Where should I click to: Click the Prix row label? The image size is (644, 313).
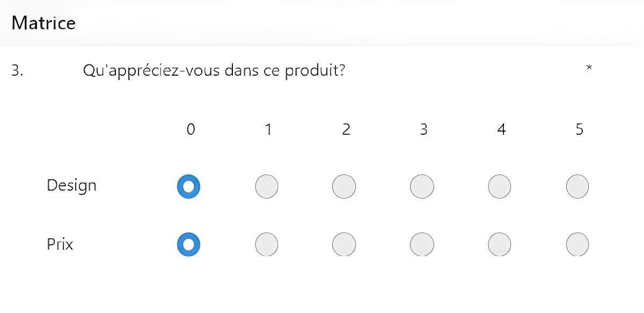[60, 244]
